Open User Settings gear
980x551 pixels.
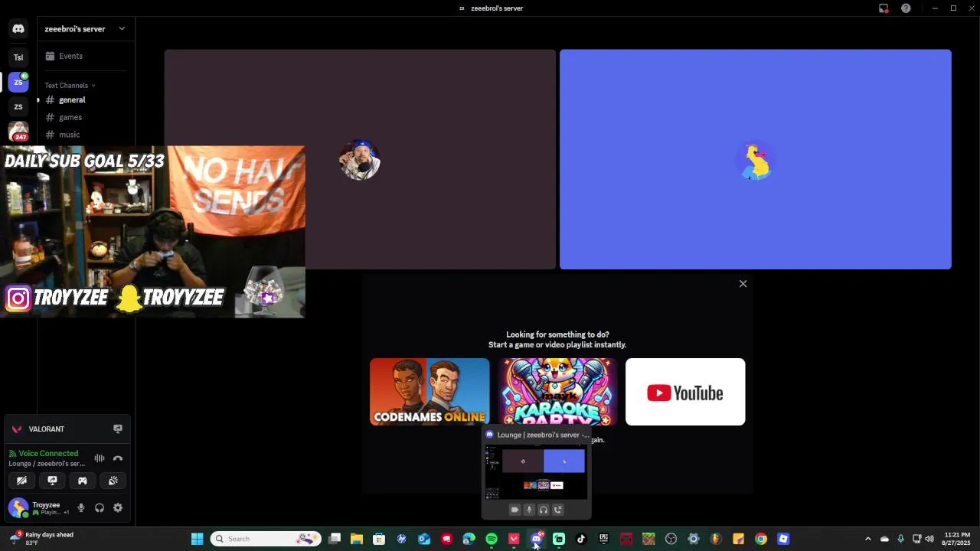tap(118, 508)
